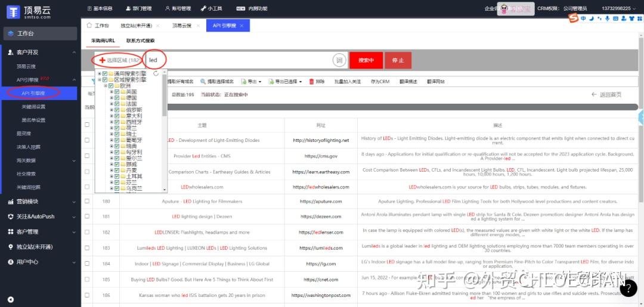Check the row checkbox for lg.com
This screenshot has height=307, width=644.
coord(86,264)
